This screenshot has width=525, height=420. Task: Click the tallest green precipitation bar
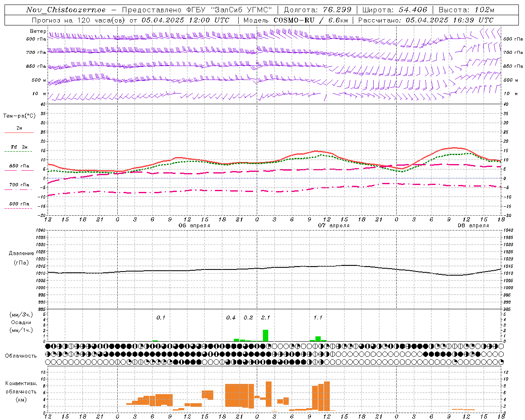tap(265, 336)
